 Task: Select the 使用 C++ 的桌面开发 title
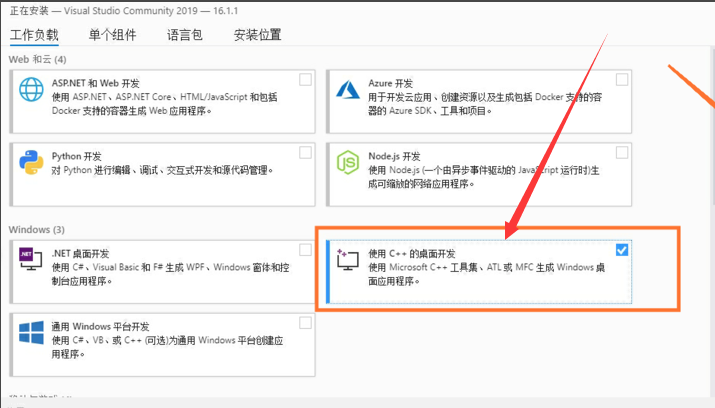pyautogui.click(x=412, y=253)
